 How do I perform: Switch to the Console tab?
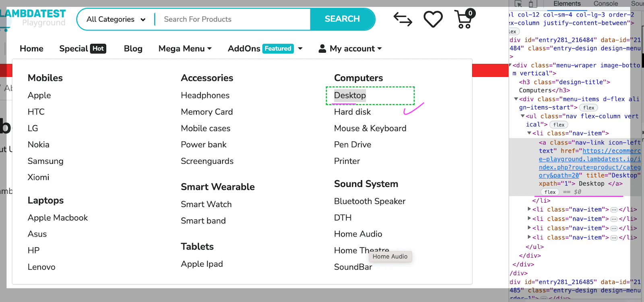(x=605, y=4)
